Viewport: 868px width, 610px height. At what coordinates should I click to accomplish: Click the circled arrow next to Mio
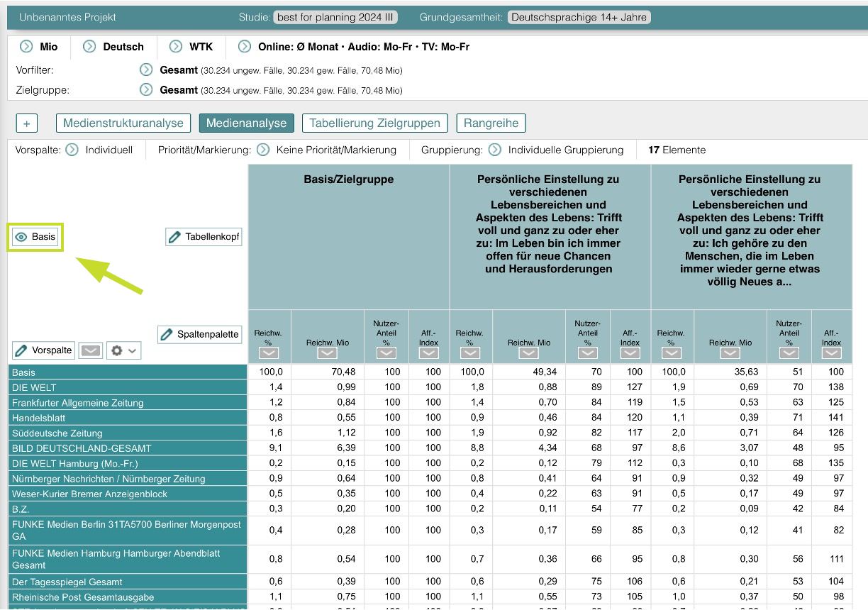click(x=26, y=47)
